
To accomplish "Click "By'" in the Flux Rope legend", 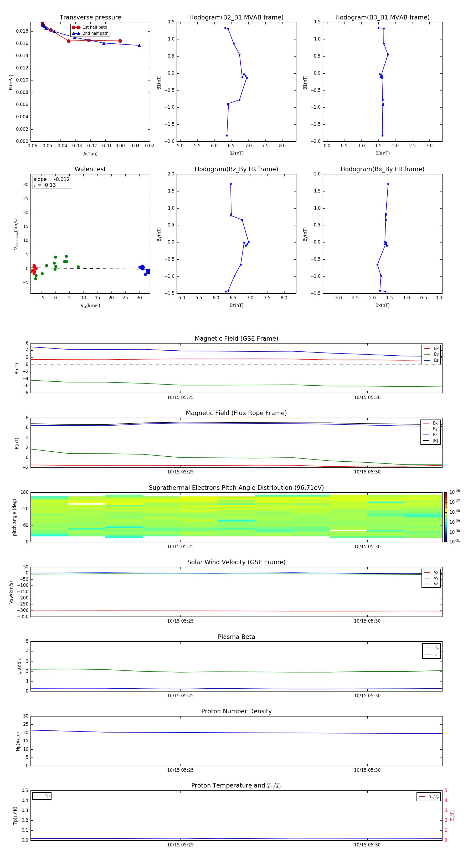I will (x=436, y=429).
